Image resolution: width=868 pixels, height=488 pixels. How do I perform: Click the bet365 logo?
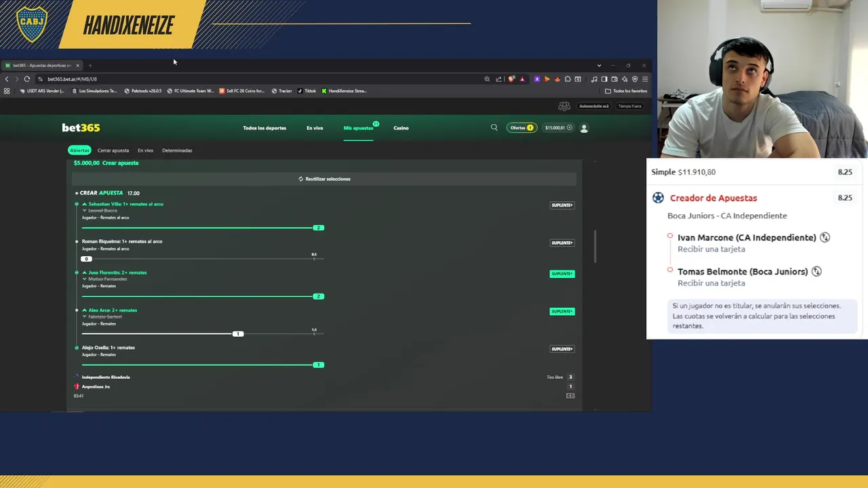tap(81, 127)
